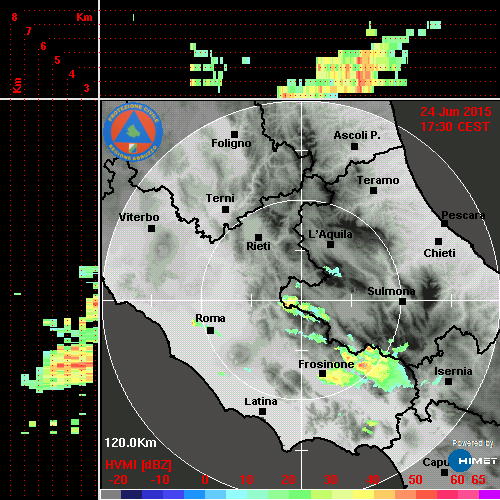Viewport: 500px width, 500px height.
Task: Click the 'Roma' map label
Action: click(210, 318)
